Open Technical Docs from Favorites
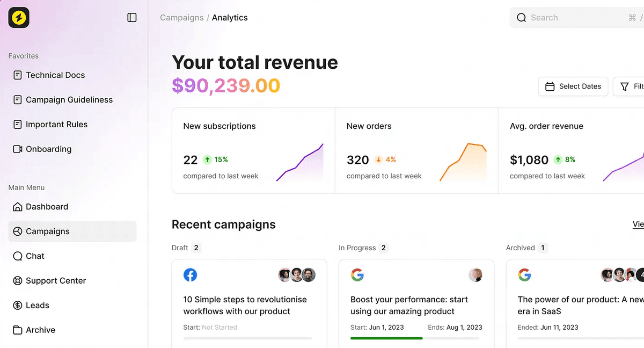 click(x=55, y=75)
